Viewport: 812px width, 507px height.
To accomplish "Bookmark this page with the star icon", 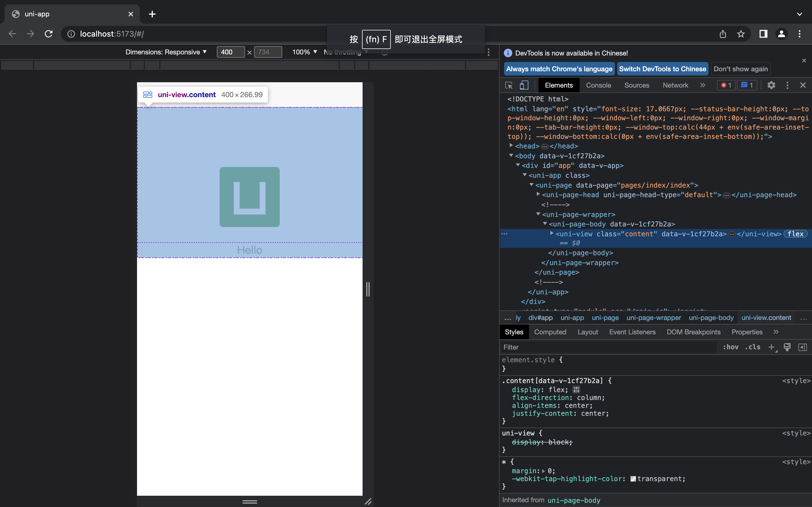I will pyautogui.click(x=741, y=34).
